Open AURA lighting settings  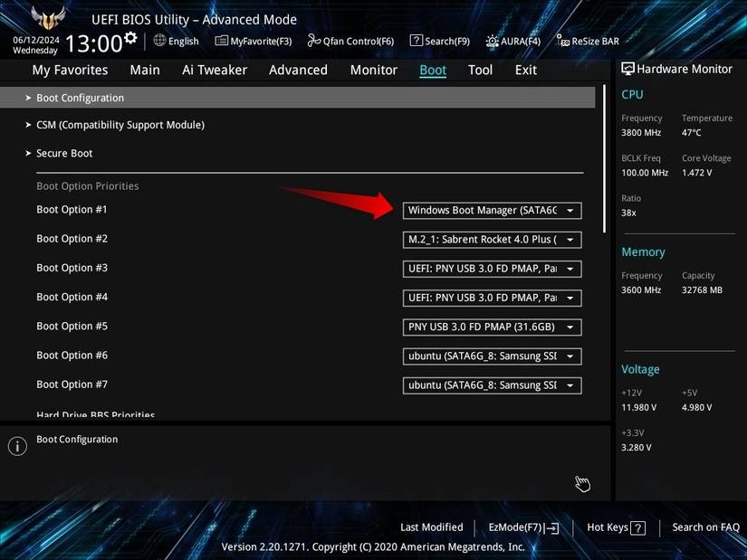pos(512,41)
